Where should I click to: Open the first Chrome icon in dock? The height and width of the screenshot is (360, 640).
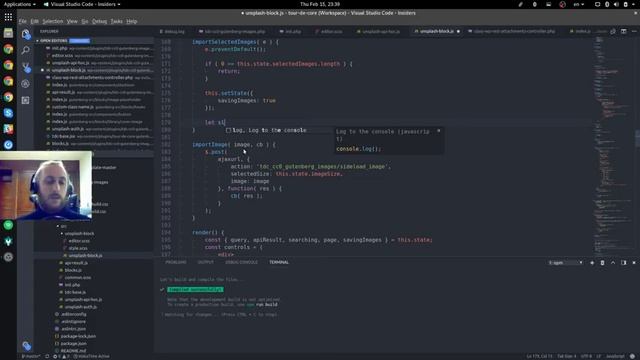point(8,49)
